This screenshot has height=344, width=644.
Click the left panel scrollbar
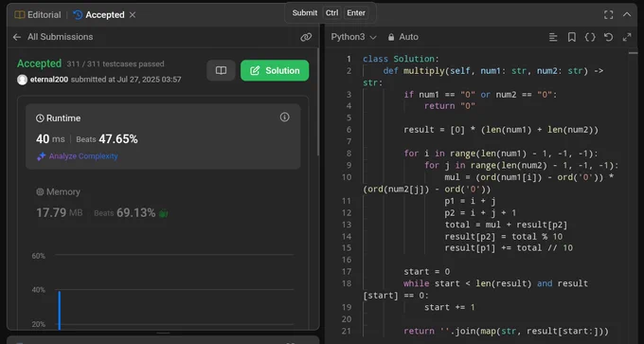(x=318, y=101)
